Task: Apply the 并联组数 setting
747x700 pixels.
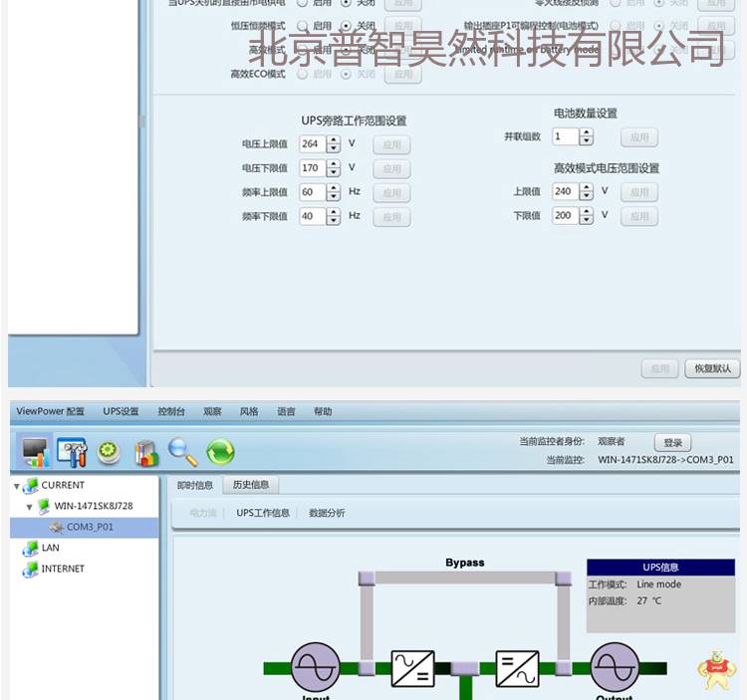Action: pos(639,137)
